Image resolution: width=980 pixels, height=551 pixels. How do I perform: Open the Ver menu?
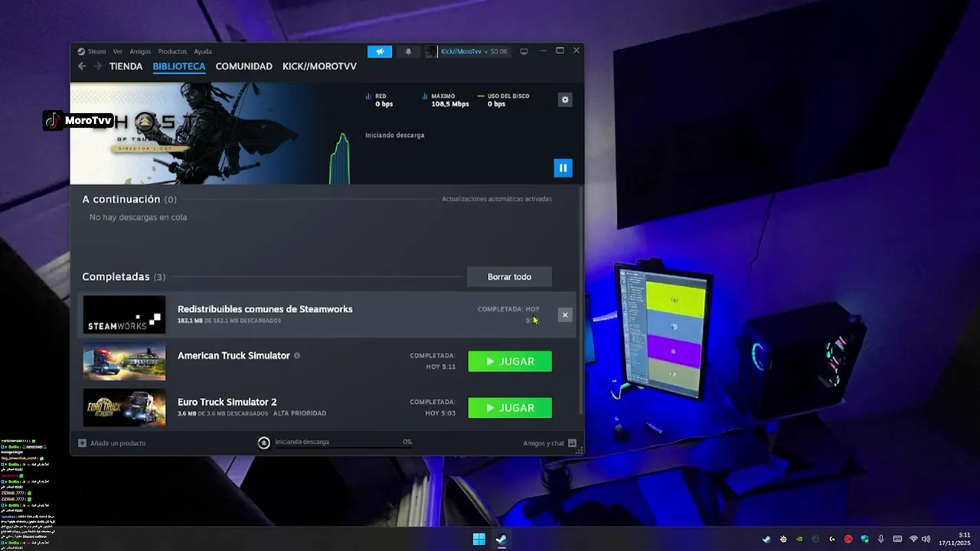coord(118,51)
